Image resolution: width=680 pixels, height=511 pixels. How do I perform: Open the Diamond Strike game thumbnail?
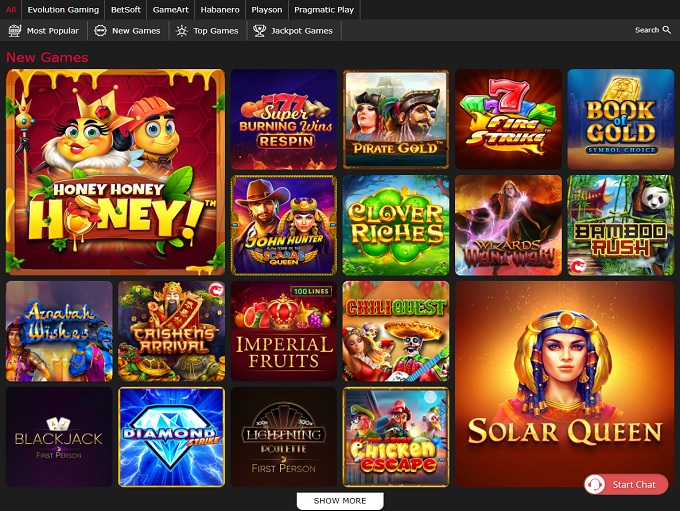pyautogui.click(x=171, y=436)
